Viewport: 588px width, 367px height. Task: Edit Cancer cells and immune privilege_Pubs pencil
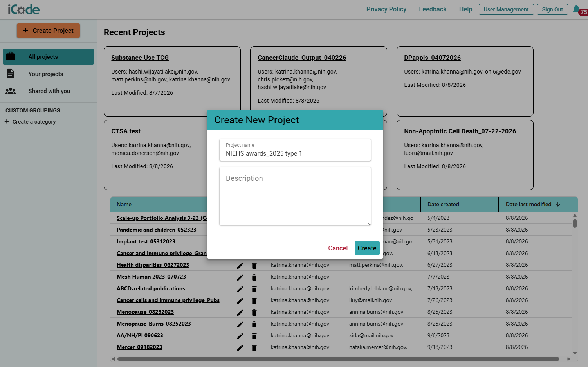240,301
